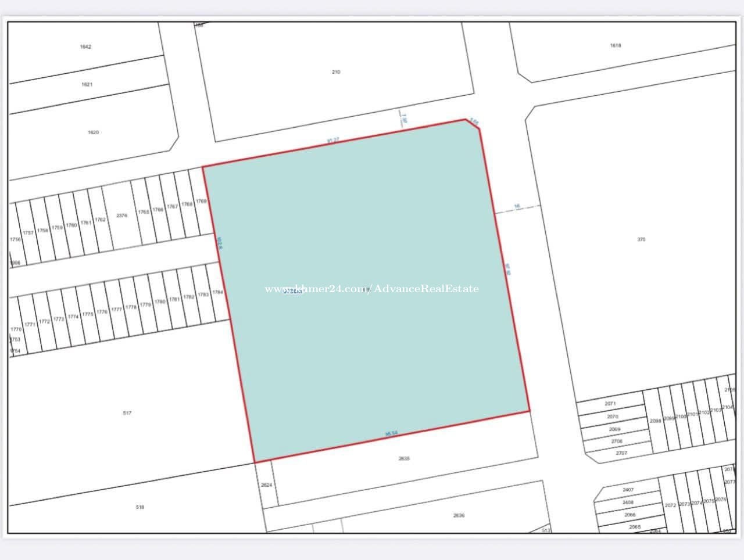Select parcel 1642 in top left
This screenshot has height=560, width=744.
[85, 46]
